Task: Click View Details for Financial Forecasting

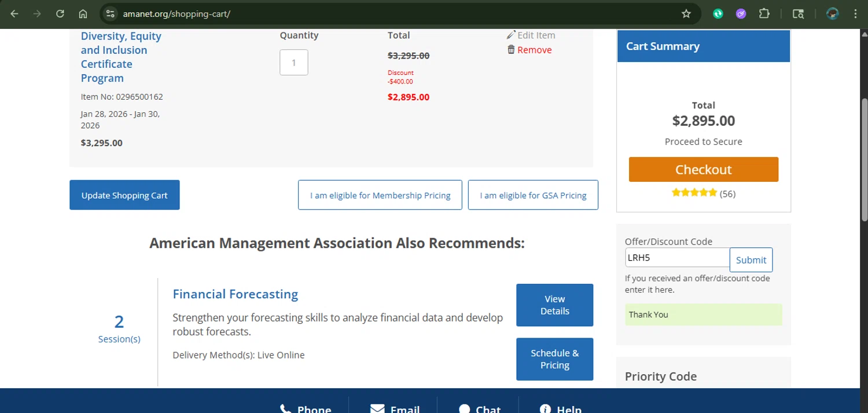Action: pos(554,305)
